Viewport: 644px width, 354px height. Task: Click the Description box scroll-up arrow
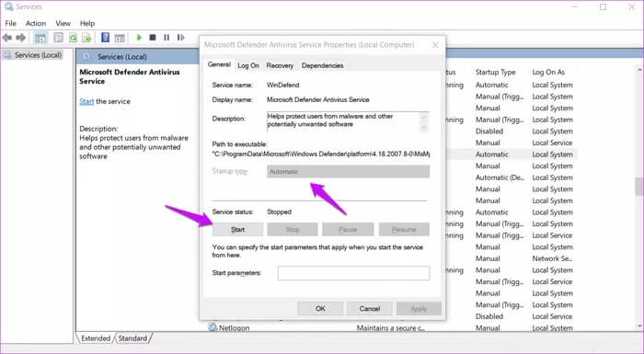pyautogui.click(x=424, y=117)
